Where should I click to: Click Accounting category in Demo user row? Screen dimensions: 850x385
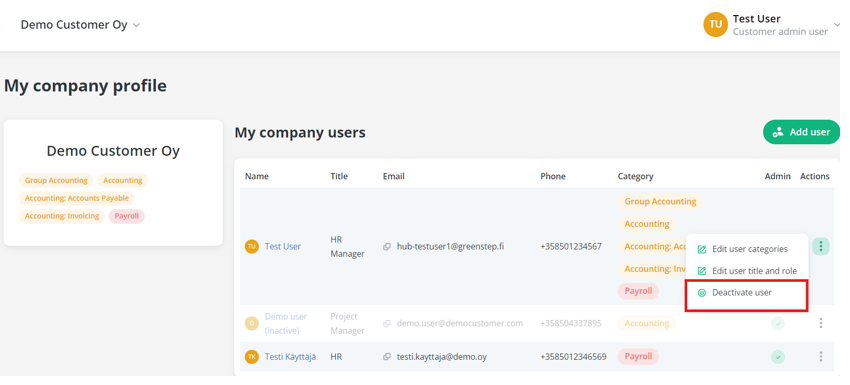point(647,324)
